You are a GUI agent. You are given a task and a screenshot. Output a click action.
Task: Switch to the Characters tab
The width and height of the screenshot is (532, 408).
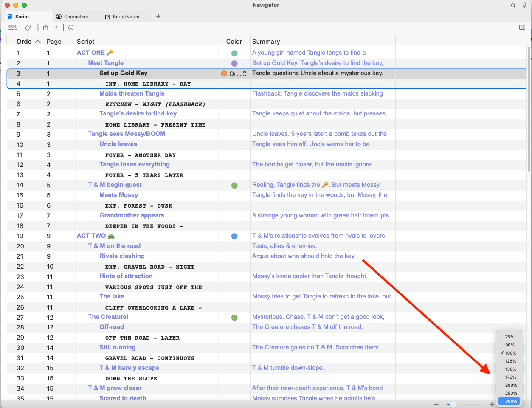pos(76,17)
